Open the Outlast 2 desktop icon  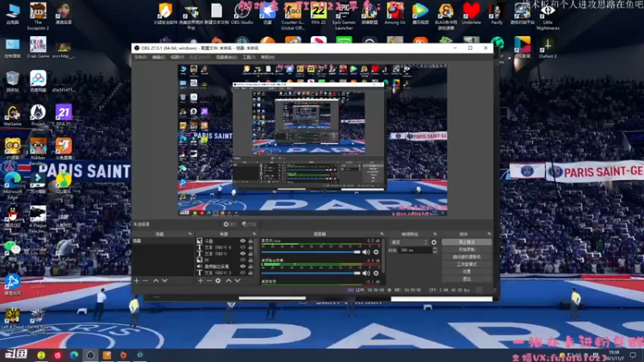coord(548,47)
